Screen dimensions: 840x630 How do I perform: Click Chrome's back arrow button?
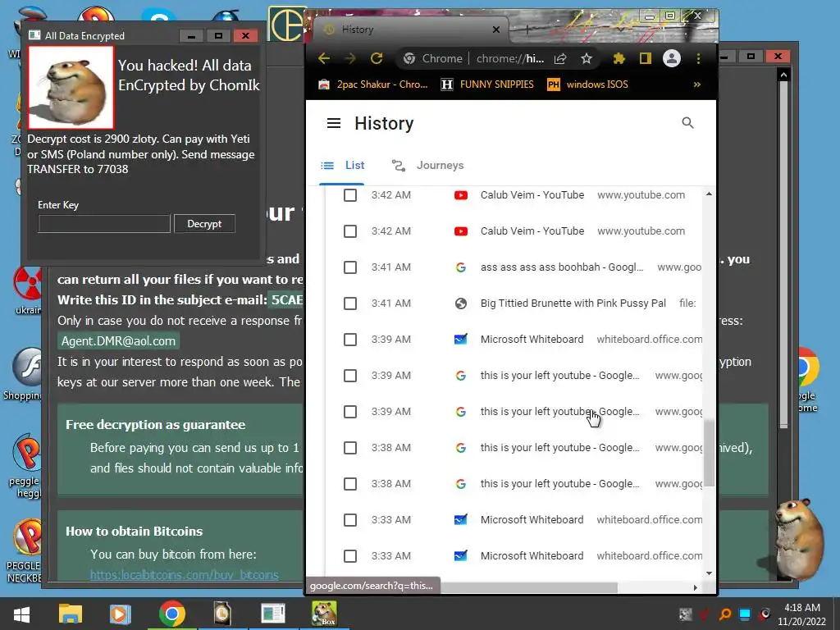coord(323,58)
